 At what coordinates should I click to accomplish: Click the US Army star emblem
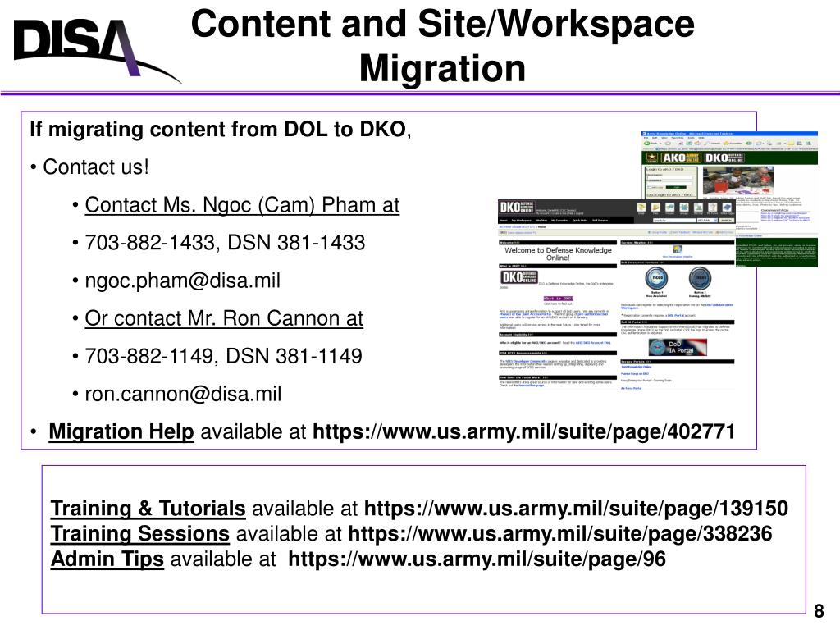click(x=651, y=157)
